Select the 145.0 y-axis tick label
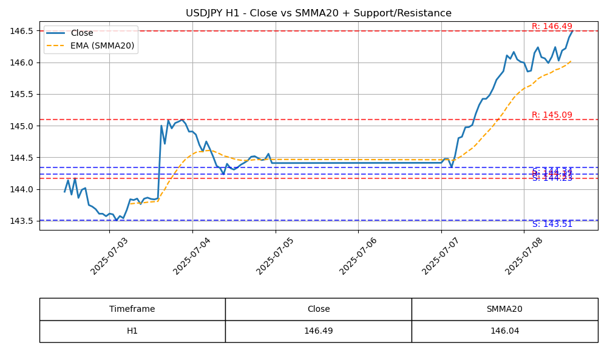 22,126
